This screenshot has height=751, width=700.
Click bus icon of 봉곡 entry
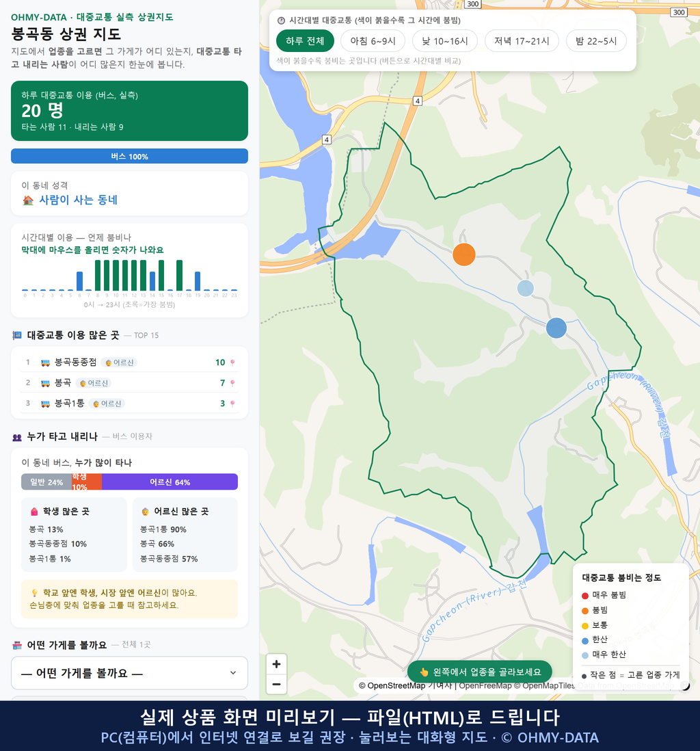(46, 383)
